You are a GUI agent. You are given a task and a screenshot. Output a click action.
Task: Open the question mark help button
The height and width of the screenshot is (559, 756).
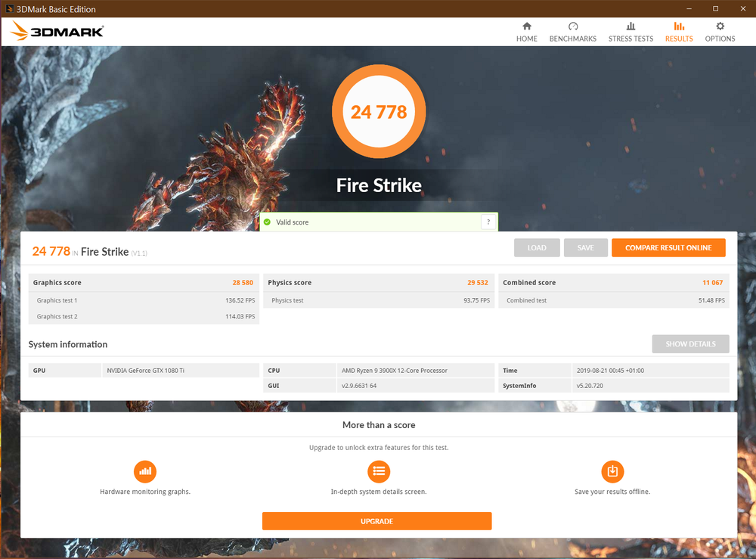[x=488, y=222]
